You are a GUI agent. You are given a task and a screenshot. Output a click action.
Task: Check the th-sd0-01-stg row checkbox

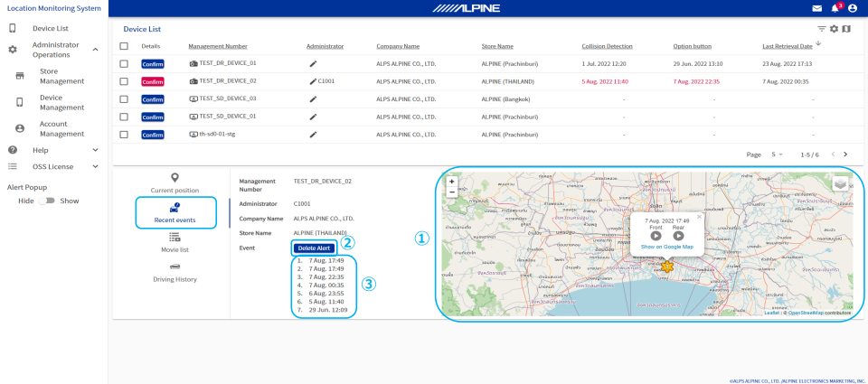[124, 135]
